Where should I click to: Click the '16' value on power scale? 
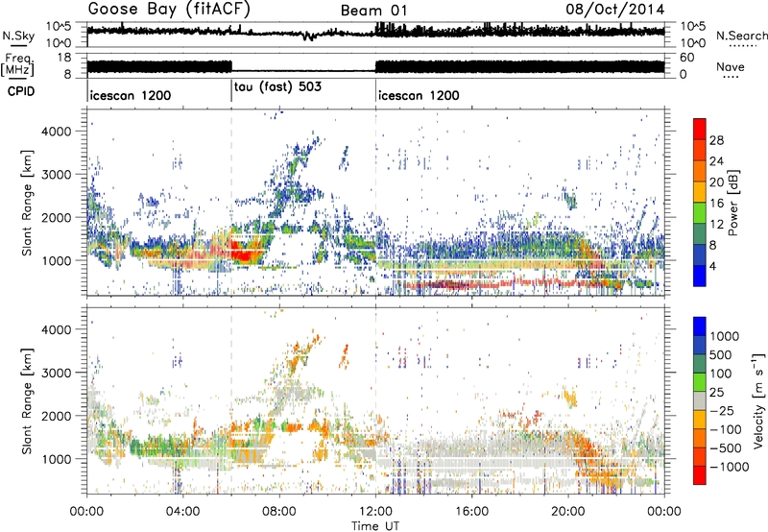(x=716, y=204)
